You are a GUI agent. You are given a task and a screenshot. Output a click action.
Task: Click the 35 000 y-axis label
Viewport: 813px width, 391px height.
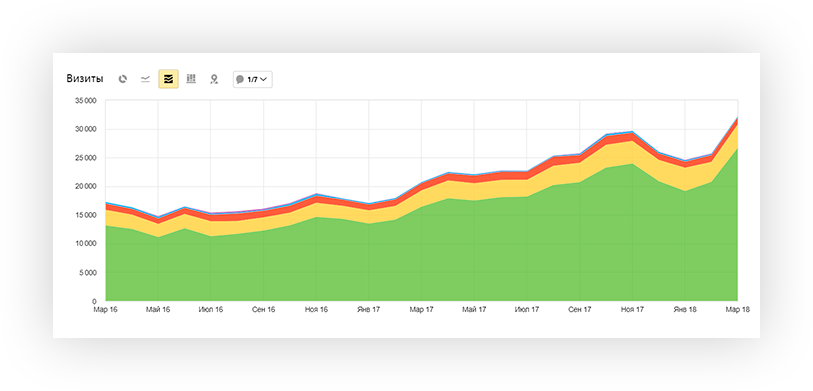[86, 101]
